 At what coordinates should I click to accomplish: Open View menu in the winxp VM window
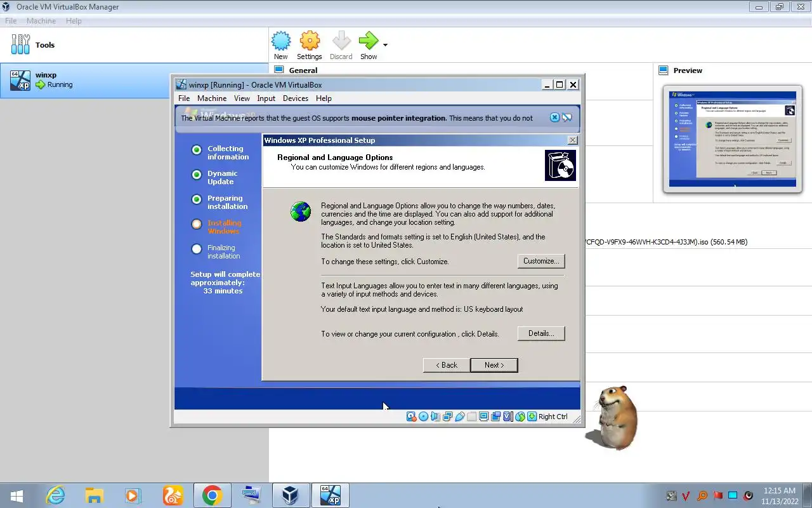pyautogui.click(x=242, y=98)
